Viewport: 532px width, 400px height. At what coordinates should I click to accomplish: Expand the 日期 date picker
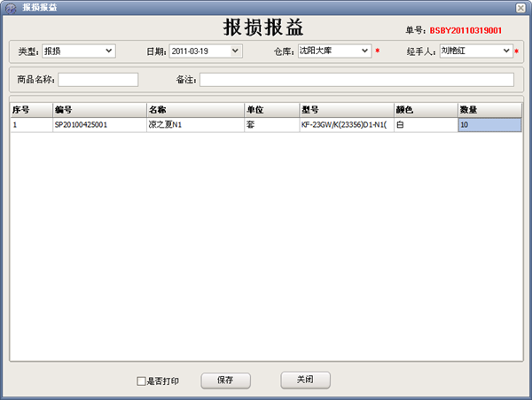coord(235,51)
